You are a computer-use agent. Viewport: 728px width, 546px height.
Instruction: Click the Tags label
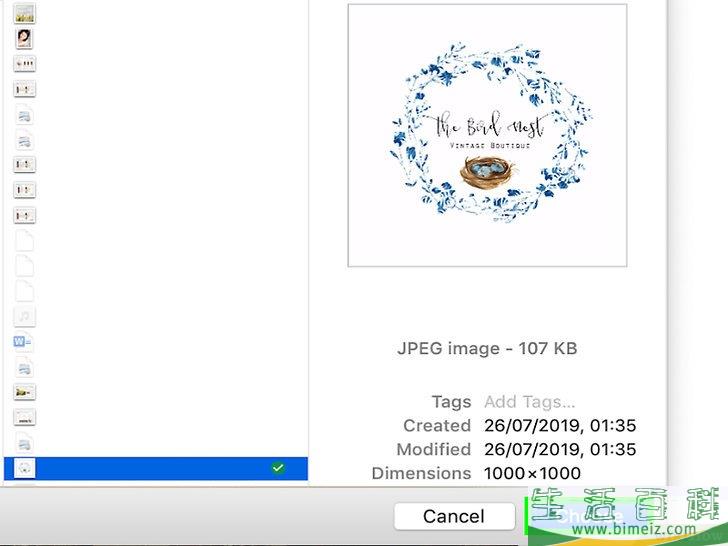click(451, 402)
